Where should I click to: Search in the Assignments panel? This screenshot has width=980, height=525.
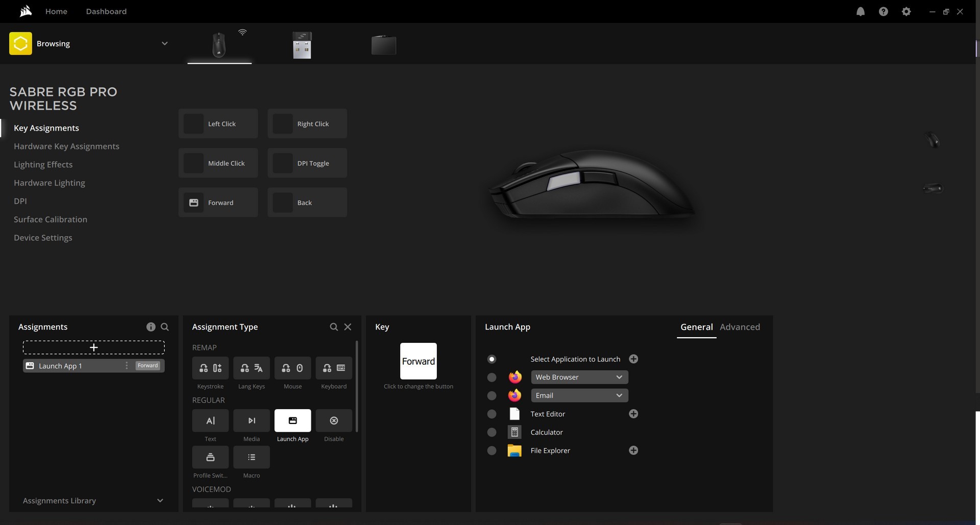coord(165,327)
